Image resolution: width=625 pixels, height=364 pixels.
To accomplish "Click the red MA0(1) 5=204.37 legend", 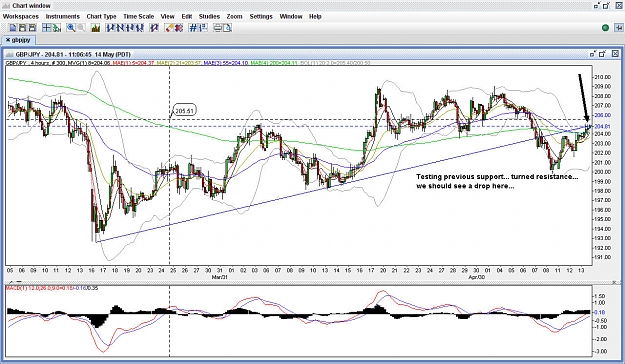I will (133, 63).
